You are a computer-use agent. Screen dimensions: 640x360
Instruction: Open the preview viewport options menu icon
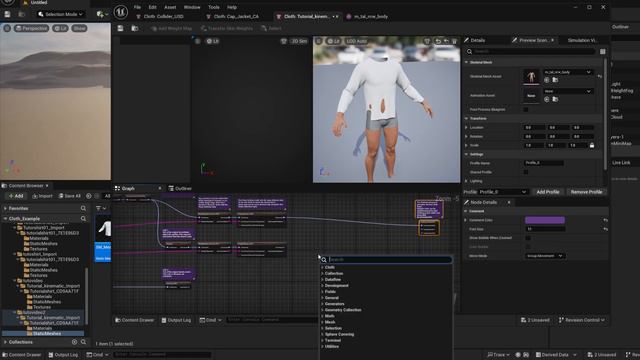[318, 41]
